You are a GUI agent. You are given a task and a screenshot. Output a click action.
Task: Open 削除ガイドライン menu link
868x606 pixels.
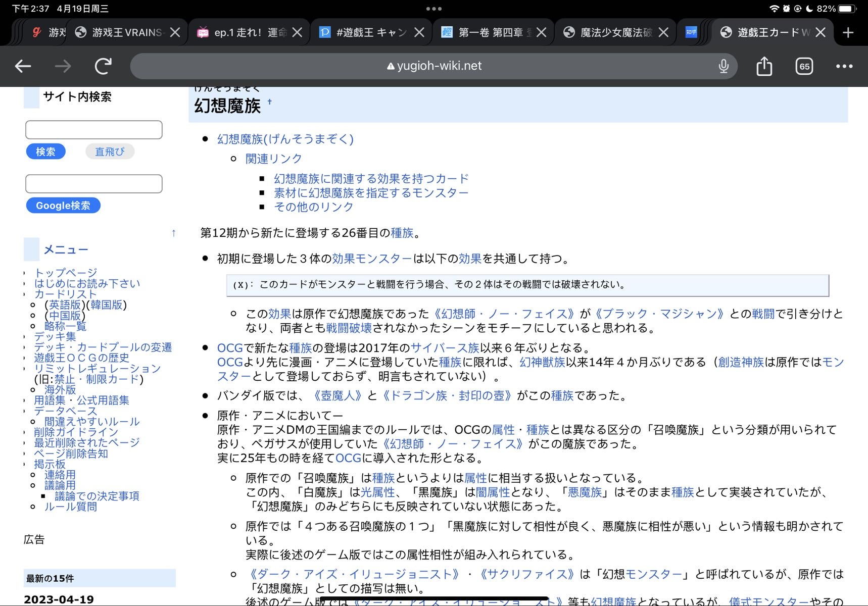[76, 432]
